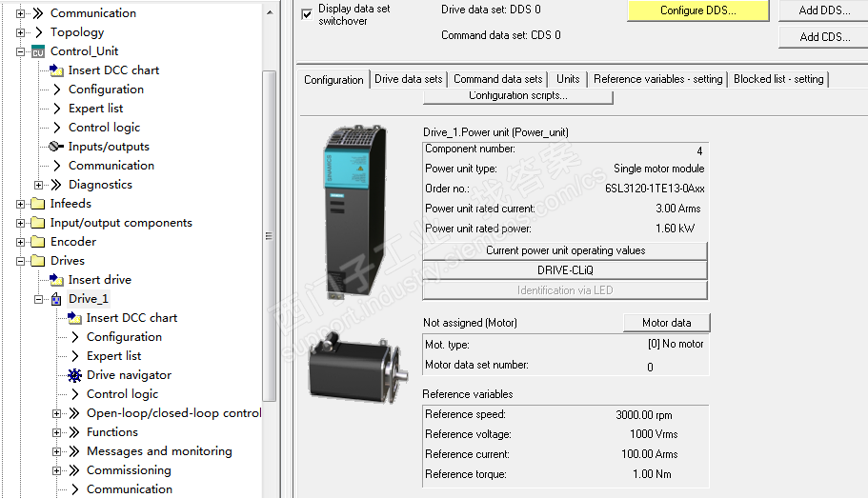
Task: Select Drive_1 in the tree
Action: [88, 299]
